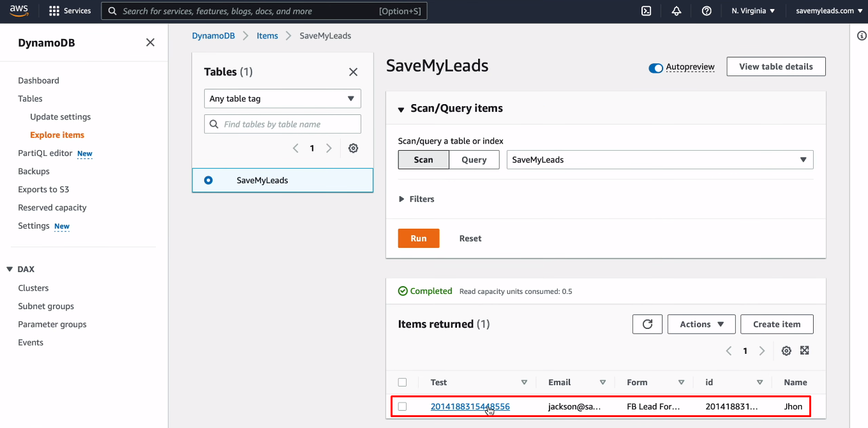The width and height of the screenshot is (868, 428).
Task: Check the 2014188315448556 row checkbox
Action: [402, 406]
